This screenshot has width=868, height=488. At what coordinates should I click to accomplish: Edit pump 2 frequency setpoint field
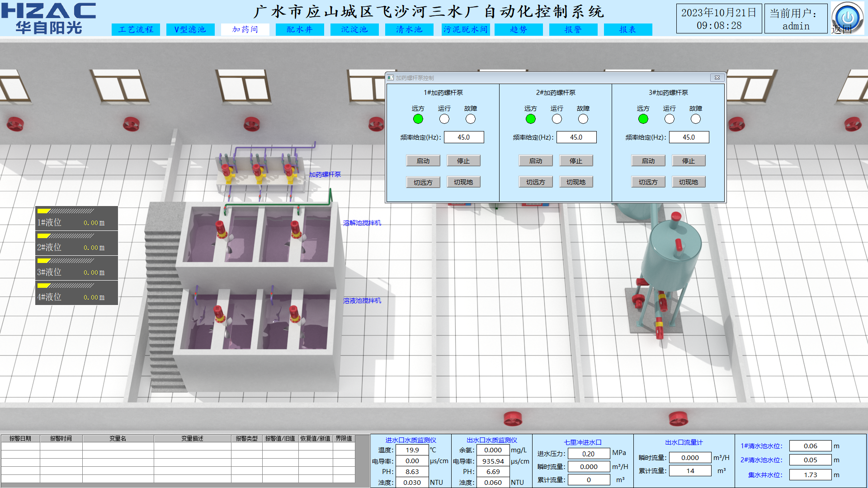576,137
